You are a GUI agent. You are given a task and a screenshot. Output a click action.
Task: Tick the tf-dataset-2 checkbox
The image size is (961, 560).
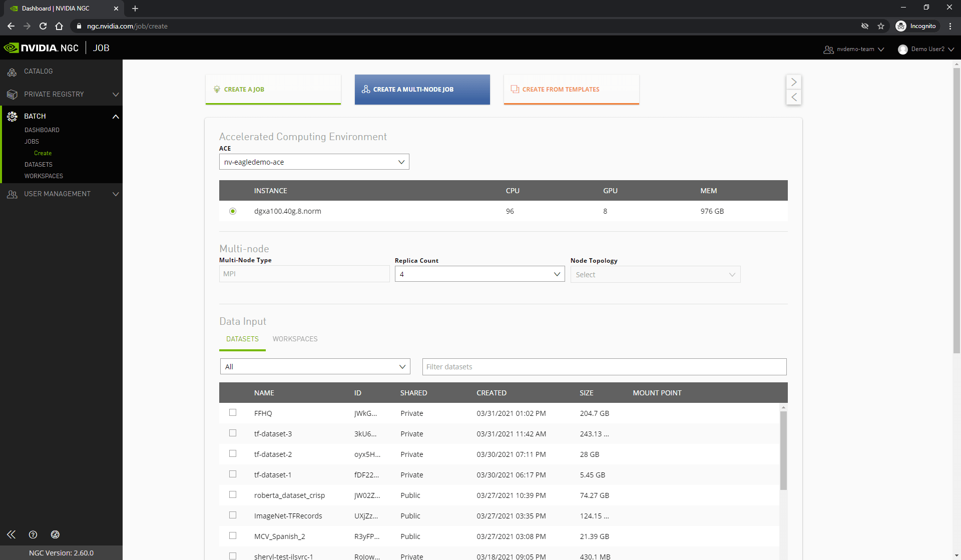point(233,454)
